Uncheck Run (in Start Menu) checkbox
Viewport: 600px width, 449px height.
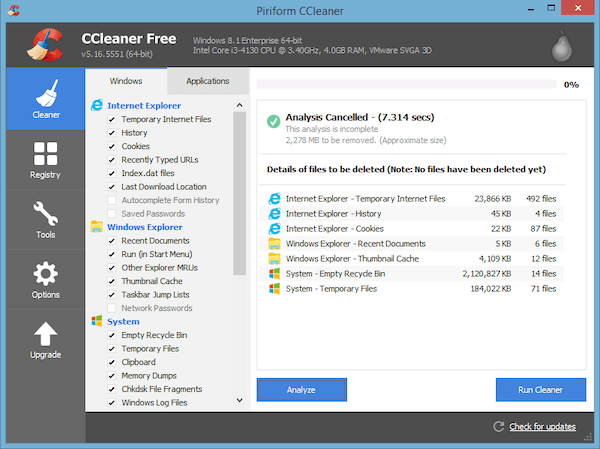point(112,254)
